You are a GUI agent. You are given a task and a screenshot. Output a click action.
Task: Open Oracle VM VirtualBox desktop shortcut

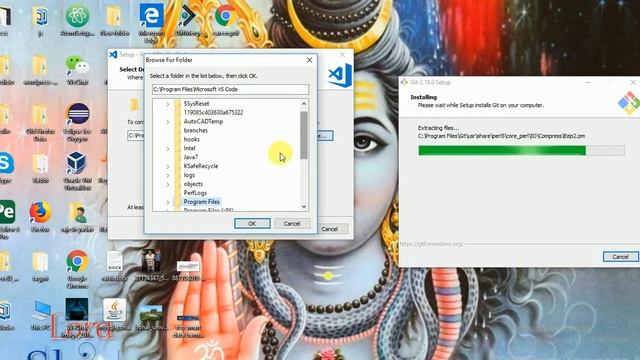coord(76,163)
